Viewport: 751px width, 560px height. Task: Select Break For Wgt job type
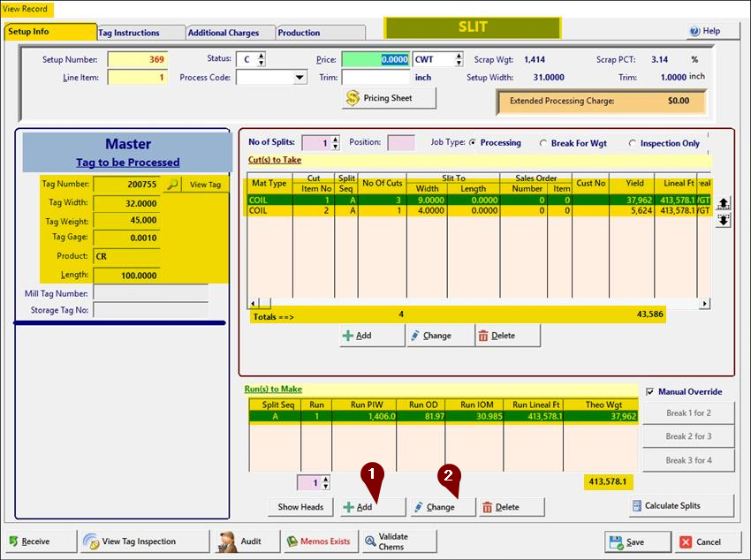tap(543, 143)
